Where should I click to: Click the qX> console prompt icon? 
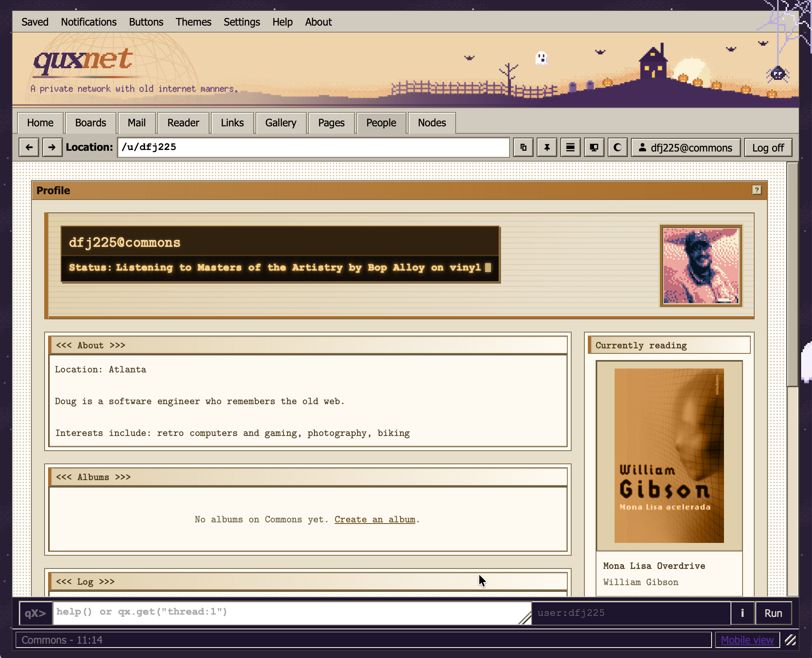[x=36, y=613]
